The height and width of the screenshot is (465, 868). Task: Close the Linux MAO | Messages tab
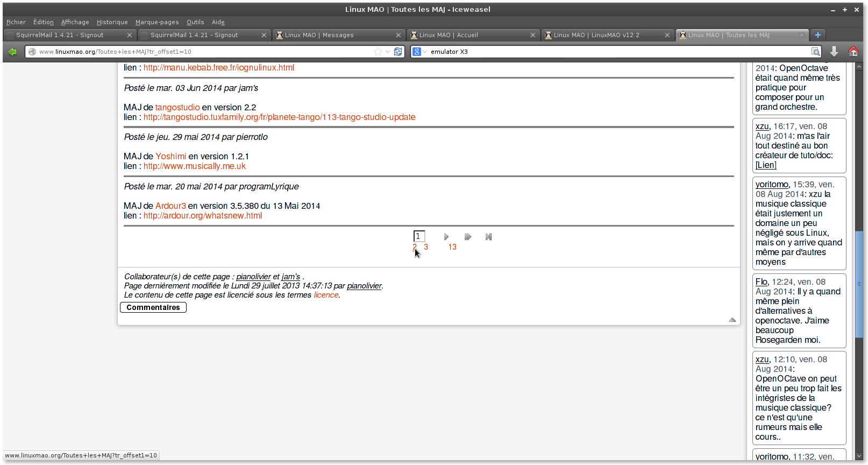(x=399, y=35)
